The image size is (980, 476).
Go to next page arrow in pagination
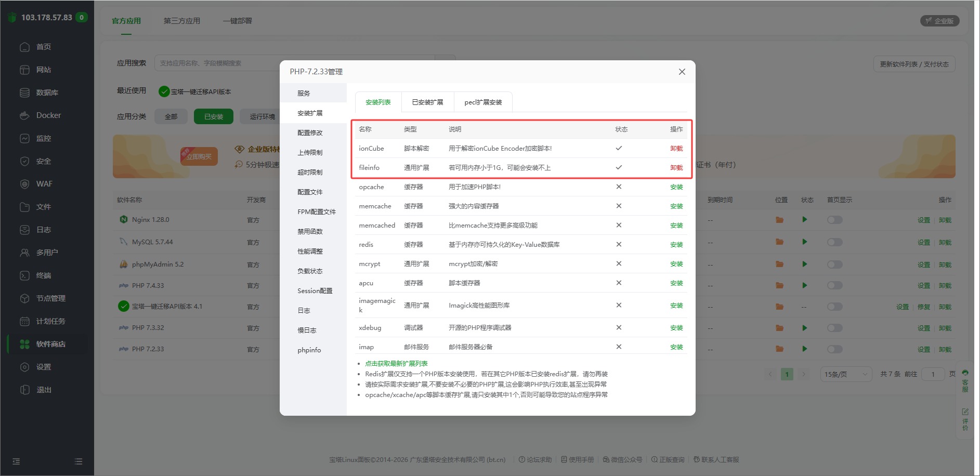click(804, 374)
